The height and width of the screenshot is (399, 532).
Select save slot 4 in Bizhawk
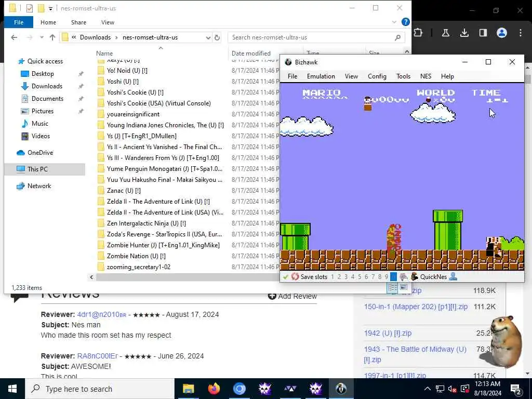[x=353, y=277]
